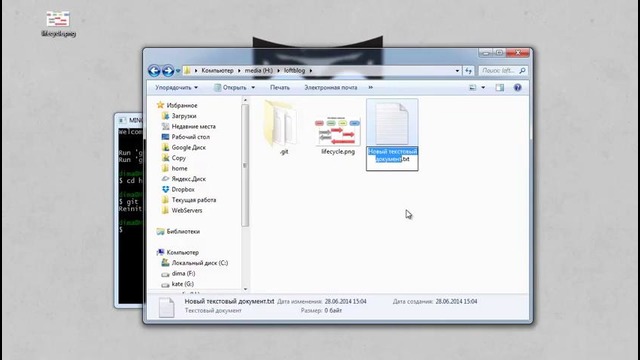Viewport: 640px width, 360px height.
Task: Click the Избранное star icon
Action: (x=160, y=105)
